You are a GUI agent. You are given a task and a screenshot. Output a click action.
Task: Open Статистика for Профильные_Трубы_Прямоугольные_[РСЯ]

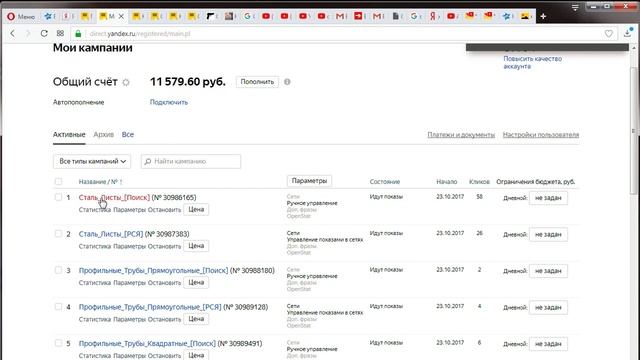[95, 319]
